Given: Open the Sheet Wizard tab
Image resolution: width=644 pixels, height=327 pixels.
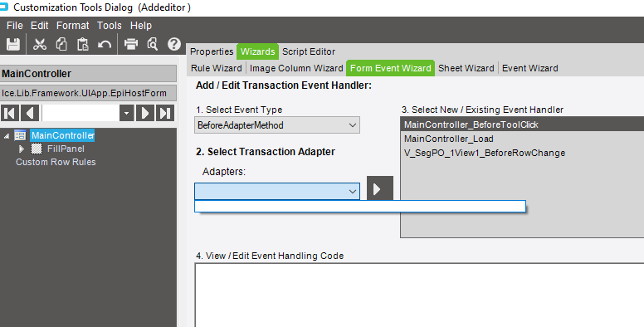Looking at the screenshot, I should 466,68.
